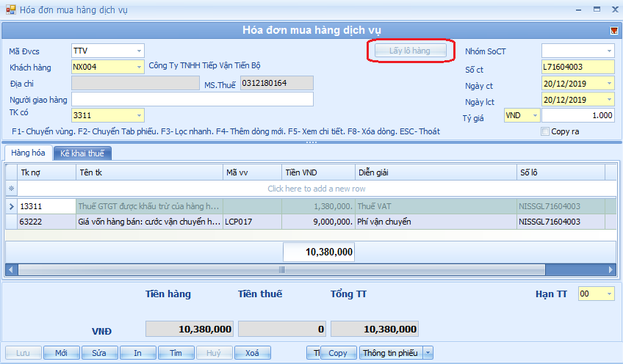Image resolution: width=623 pixels, height=364 pixels.
Task: Click the Diễn giải column header
Action: [436, 172]
